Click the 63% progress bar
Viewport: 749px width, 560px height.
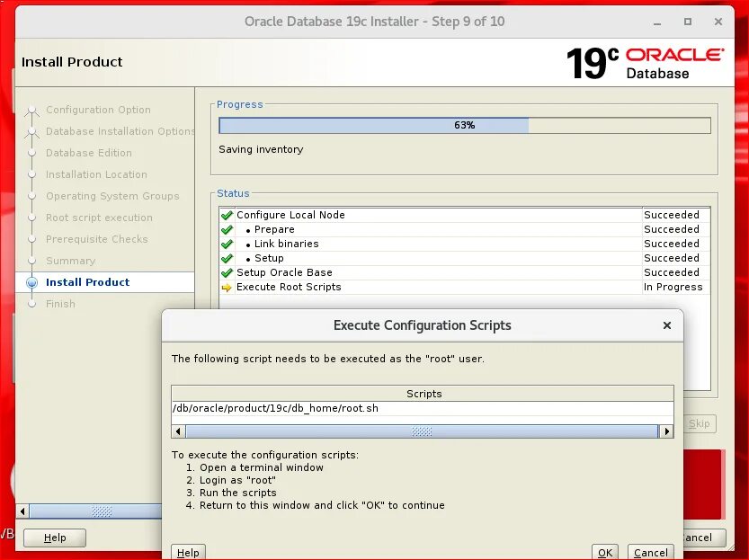coord(464,125)
